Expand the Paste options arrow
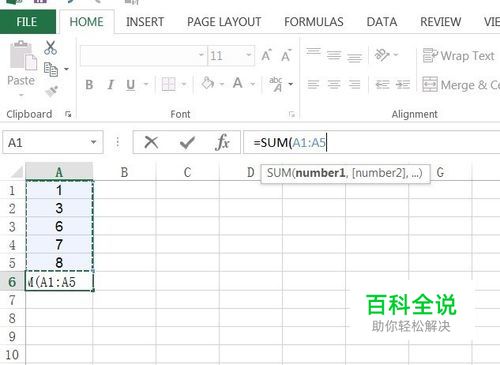The width and height of the screenshot is (500, 365). point(21,95)
